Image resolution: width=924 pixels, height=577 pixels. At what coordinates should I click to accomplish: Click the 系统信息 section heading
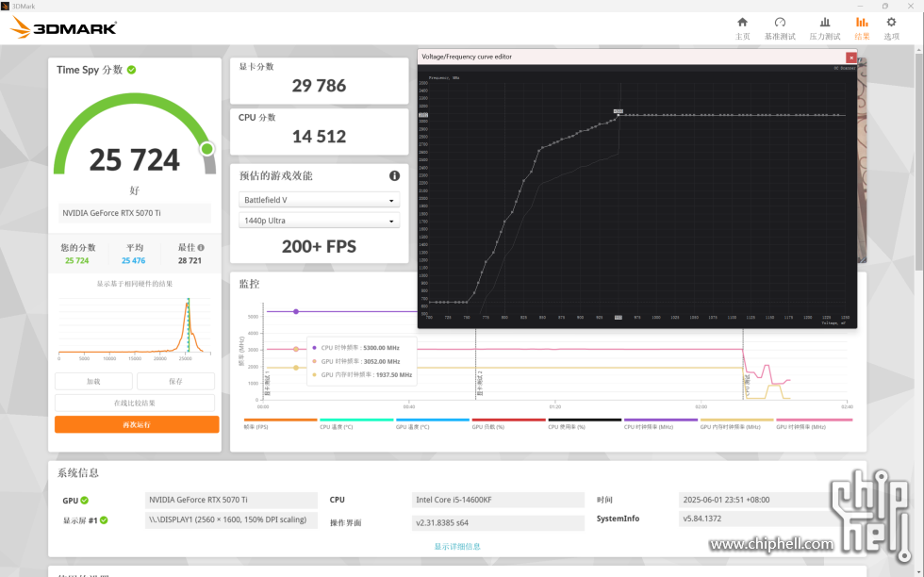click(x=77, y=472)
